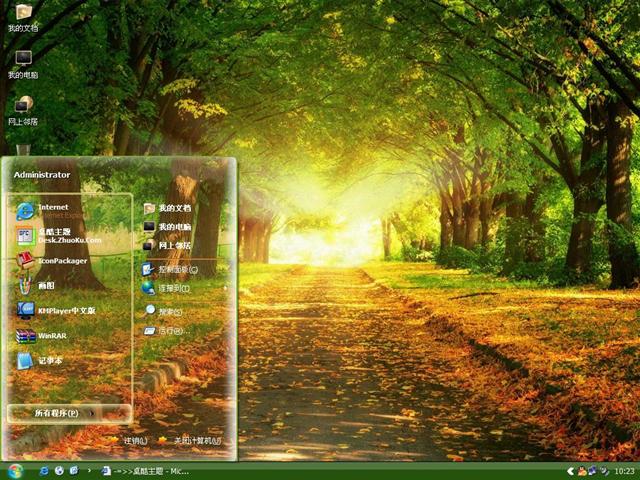Image resolution: width=640 pixels, height=480 pixels.
Task: Open QQ penguin tray icon
Action: [x=581, y=472]
